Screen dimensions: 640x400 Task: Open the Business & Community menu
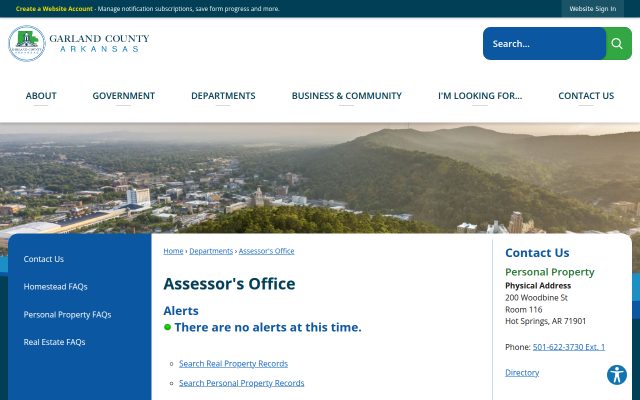347,96
